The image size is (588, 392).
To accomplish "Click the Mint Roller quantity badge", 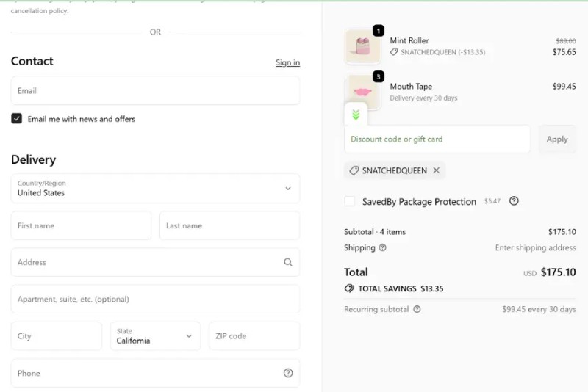I will tap(379, 31).
